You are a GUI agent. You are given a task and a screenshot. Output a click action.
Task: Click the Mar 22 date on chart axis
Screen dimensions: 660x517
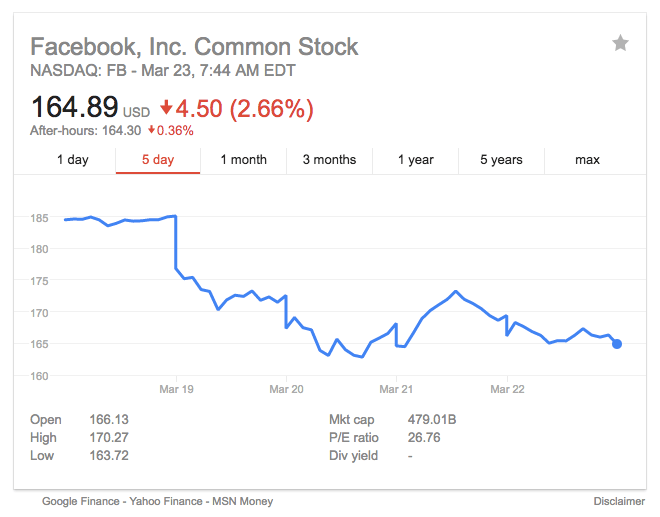(x=507, y=389)
